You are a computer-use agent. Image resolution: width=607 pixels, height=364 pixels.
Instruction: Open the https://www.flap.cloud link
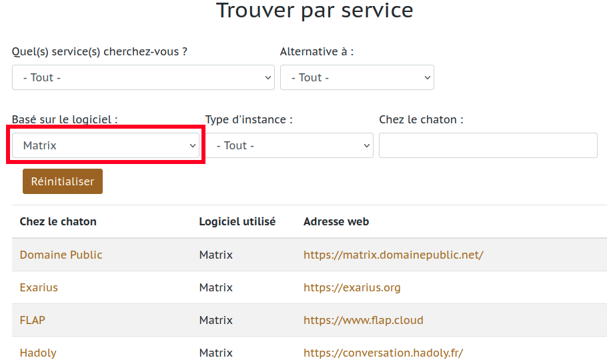pos(363,320)
